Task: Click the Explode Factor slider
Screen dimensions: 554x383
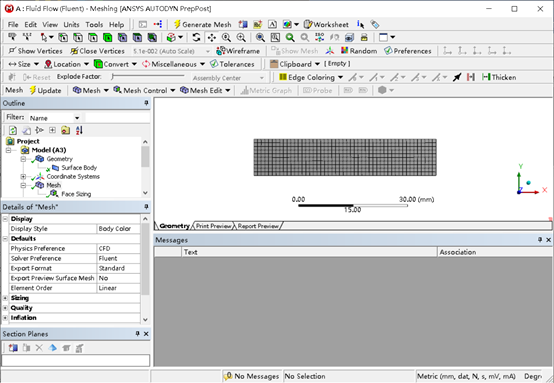Action: pos(148,76)
